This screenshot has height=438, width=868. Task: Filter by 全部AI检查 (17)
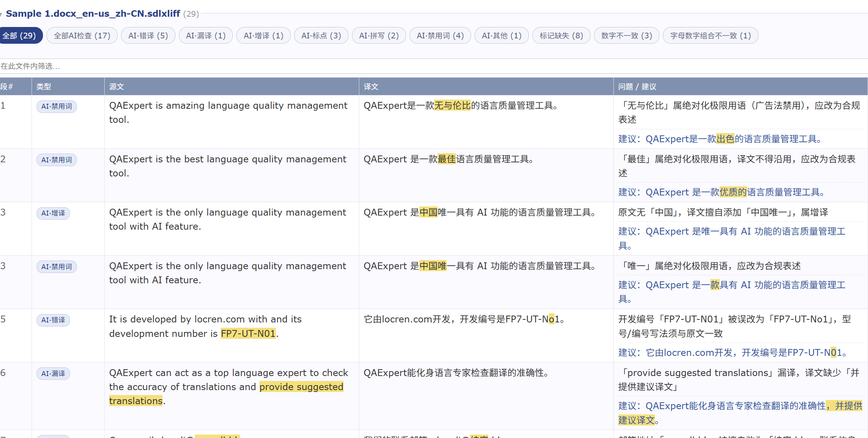click(x=82, y=36)
